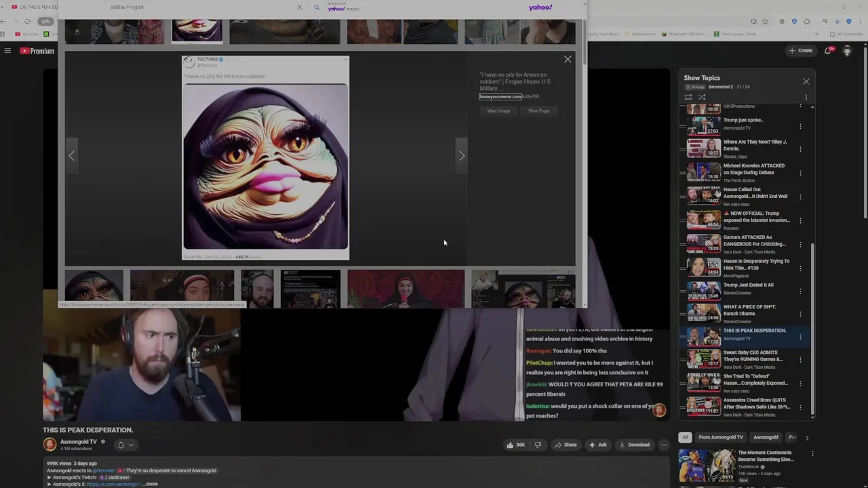Open options for 'Hasan Is Desperately Trying' video
The width and height of the screenshot is (868, 488).
[800, 268]
